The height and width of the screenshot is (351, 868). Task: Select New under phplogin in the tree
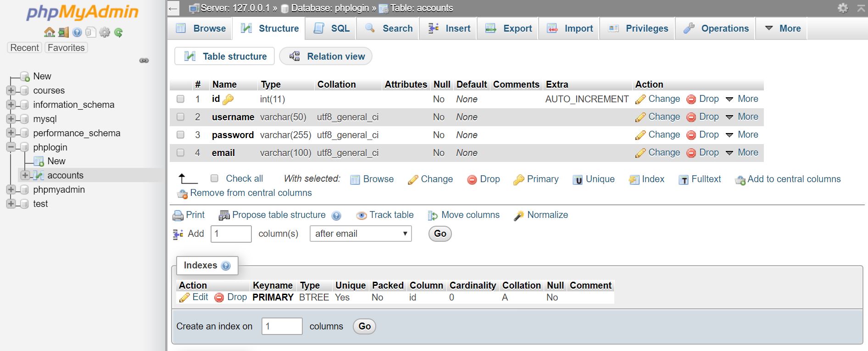(x=56, y=162)
